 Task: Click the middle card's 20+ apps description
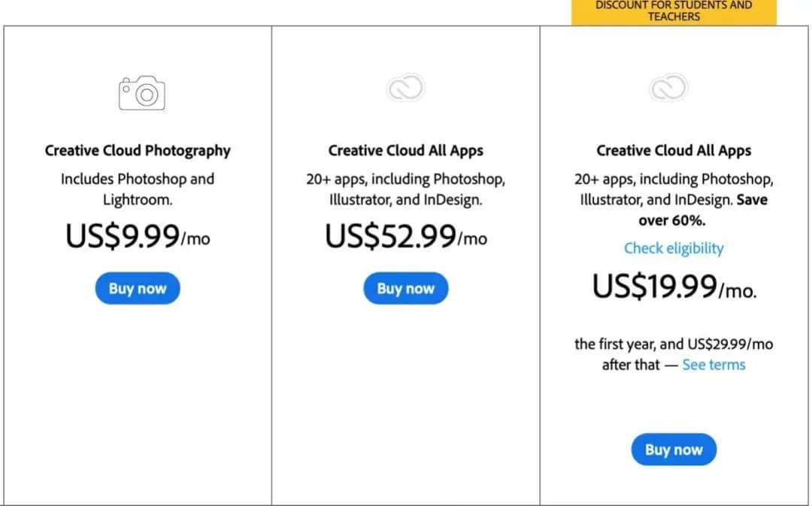click(x=405, y=189)
